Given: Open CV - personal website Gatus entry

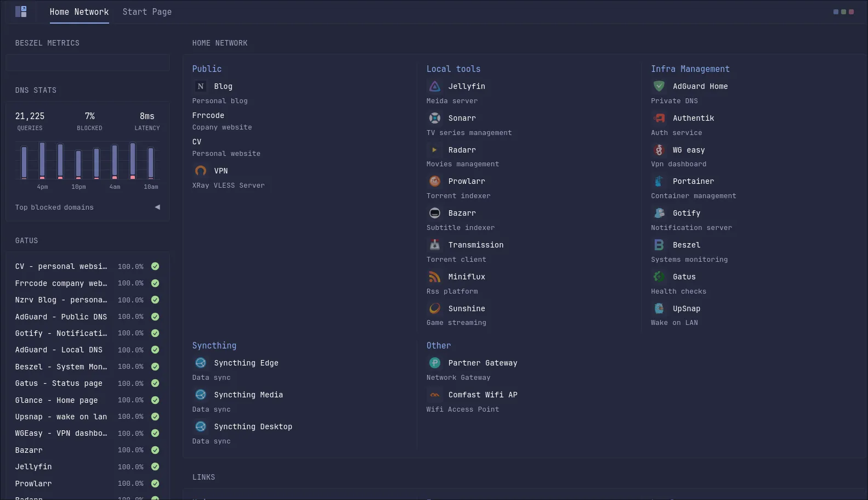Looking at the screenshot, I should [61, 266].
